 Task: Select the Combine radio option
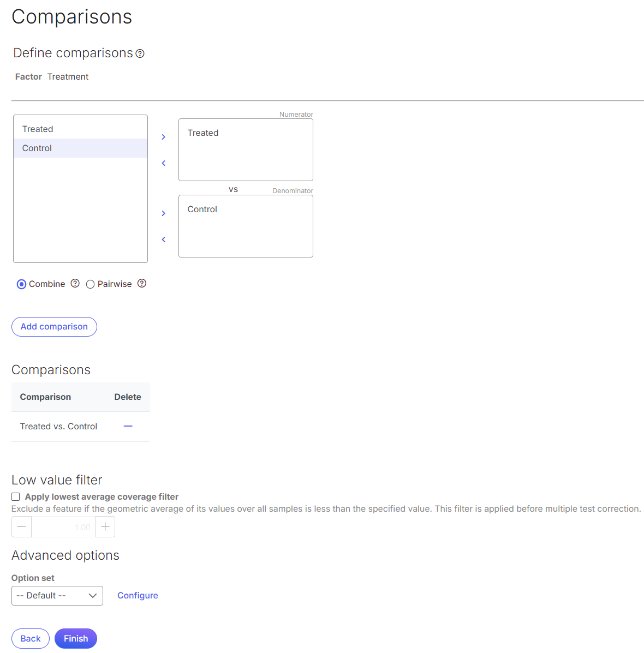[22, 284]
